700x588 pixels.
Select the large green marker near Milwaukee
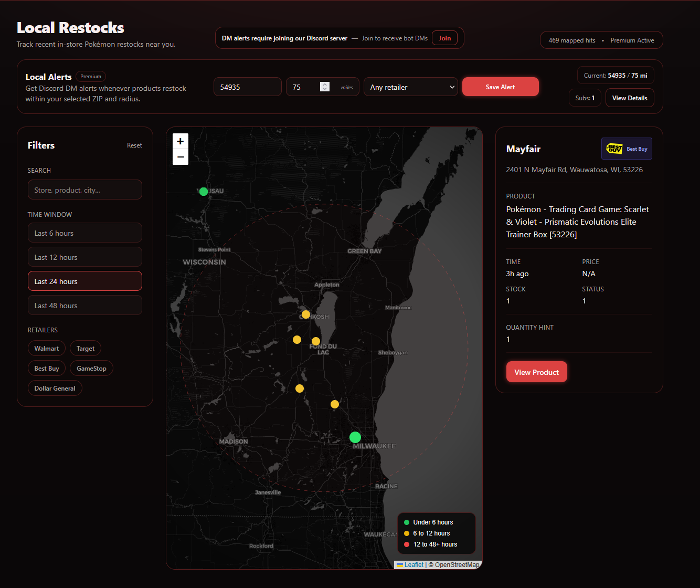[x=355, y=437]
